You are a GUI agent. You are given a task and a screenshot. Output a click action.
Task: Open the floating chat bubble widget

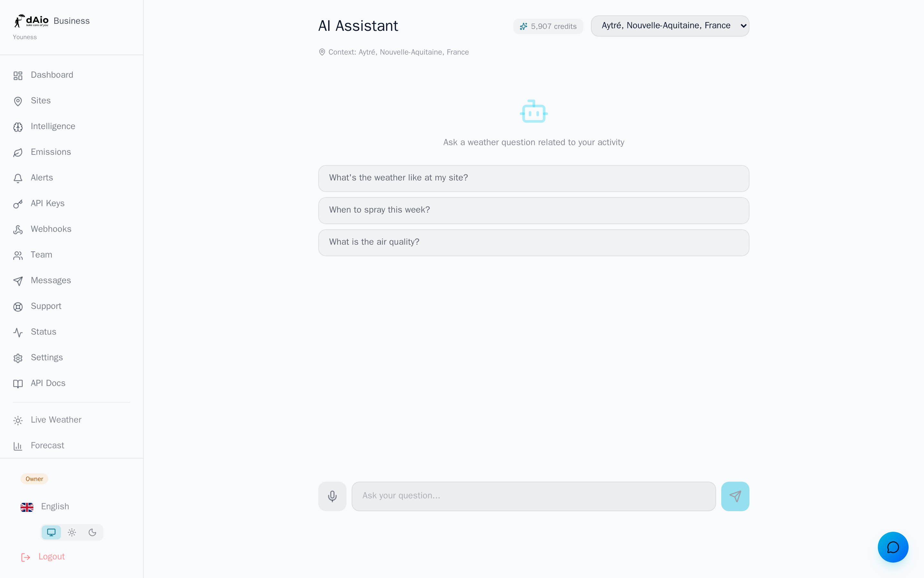tap(893, 547)
